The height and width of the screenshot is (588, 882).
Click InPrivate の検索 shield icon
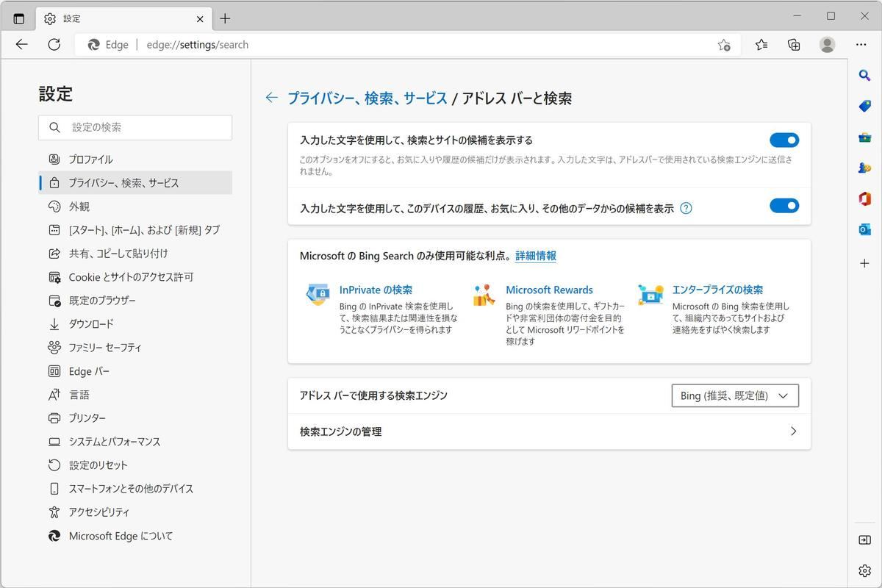coord(318,294)
